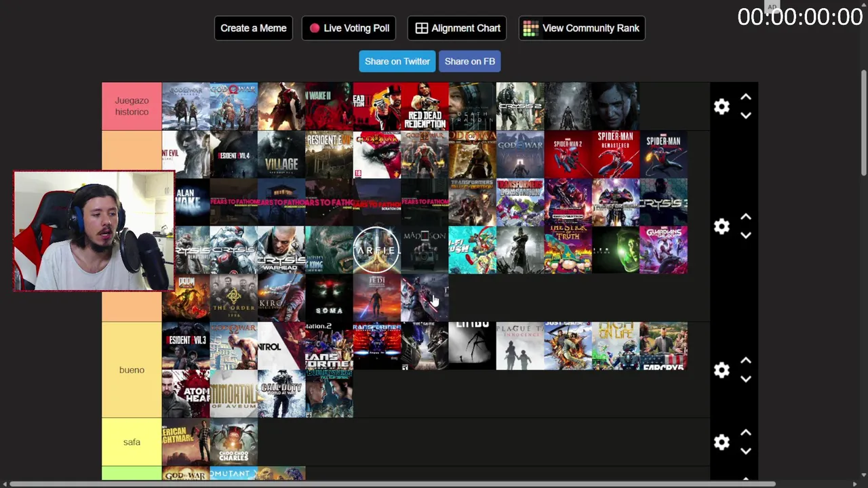Screen dimensions: 868x488
Task: Select SOMA cover
Action: pyautogui.click(x=329, y=298)
